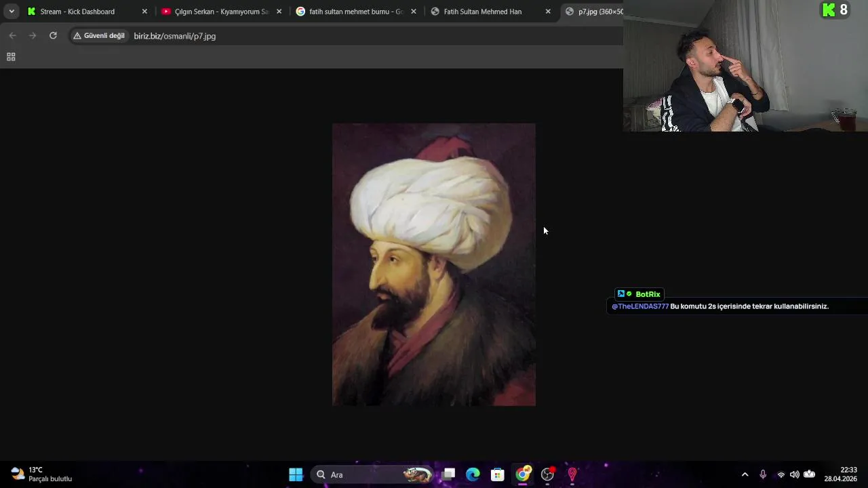This screenshot has width=868, height=488.
Task: Click the Ara taskbar search box
Action: pyautogui.click(x=372, y=474)
